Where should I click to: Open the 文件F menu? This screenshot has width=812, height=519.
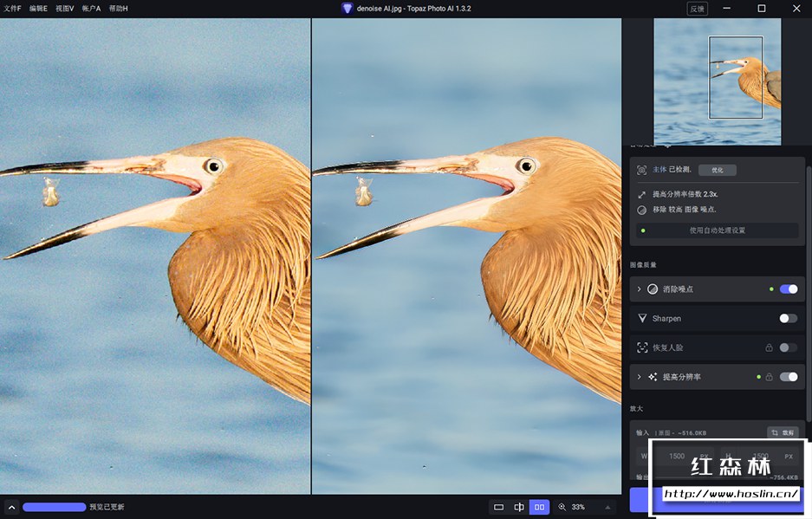12,8
